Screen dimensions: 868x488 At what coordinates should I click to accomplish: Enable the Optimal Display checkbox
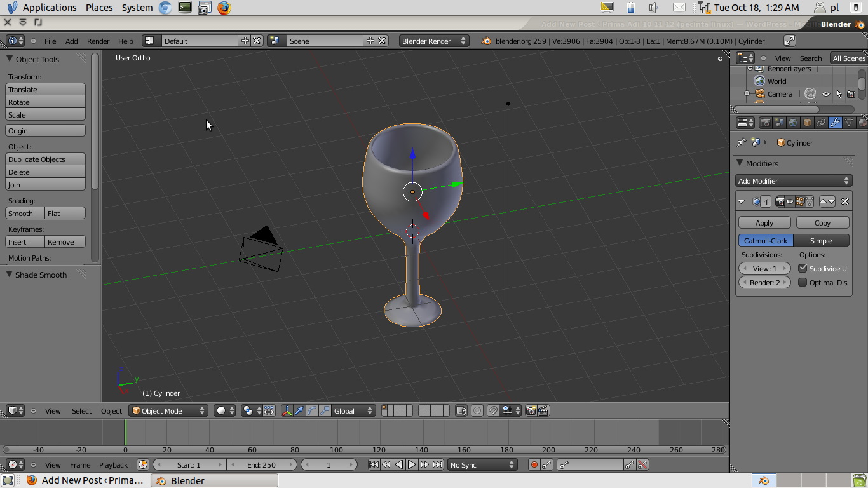(803, 283)
